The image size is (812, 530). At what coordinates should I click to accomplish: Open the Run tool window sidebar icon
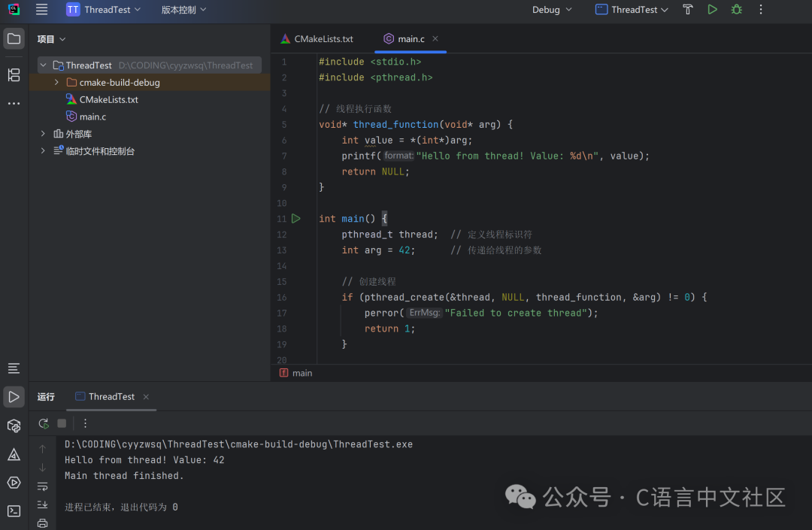click(14, 397)
